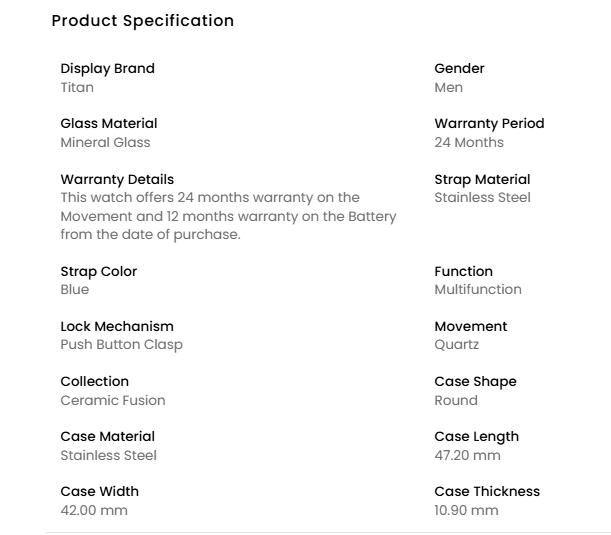Click the warranty description paragraph
The height and width of the screenshot is (535, 611).
point(228,216)
